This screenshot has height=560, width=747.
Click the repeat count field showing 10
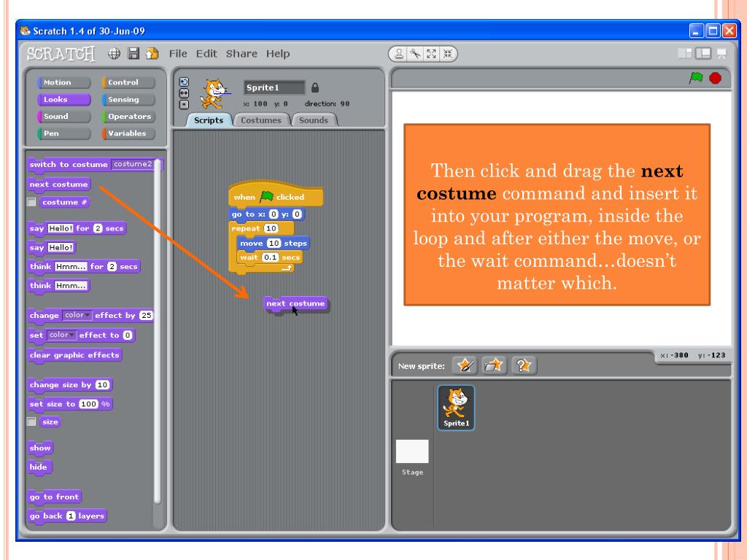point(271,228)
